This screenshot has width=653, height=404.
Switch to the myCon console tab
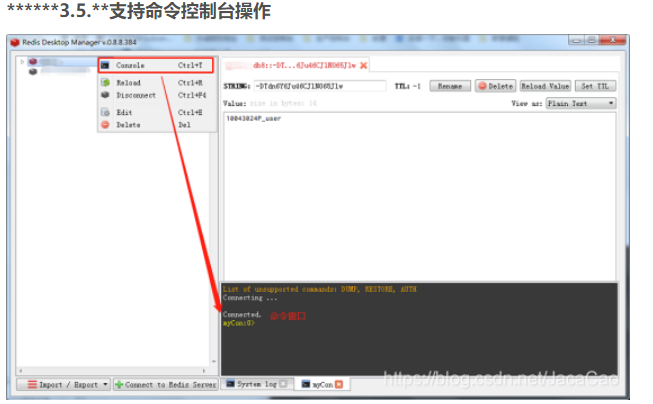click(x=322, y=384)
